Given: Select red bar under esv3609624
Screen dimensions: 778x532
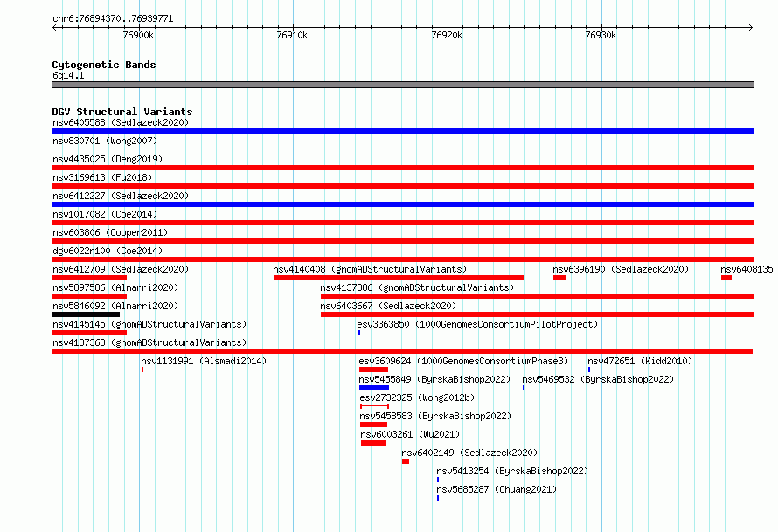Looking at the screenshot, I should 373,370.
